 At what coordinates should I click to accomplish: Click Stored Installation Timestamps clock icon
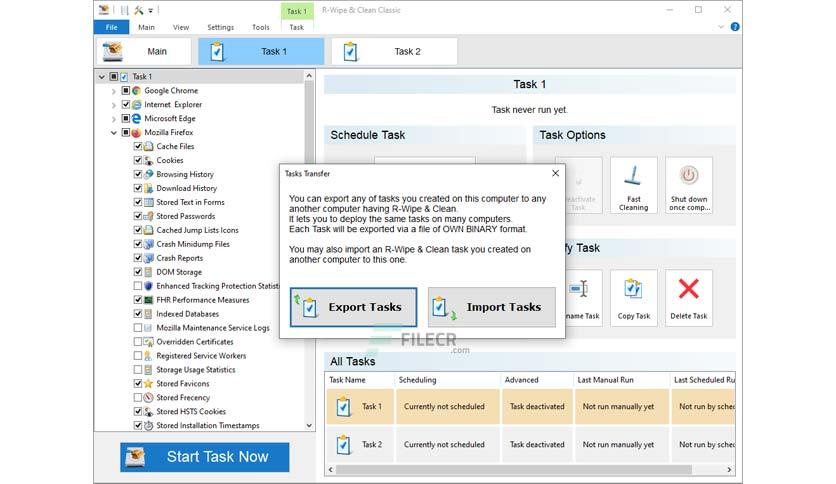pos(149,425)
